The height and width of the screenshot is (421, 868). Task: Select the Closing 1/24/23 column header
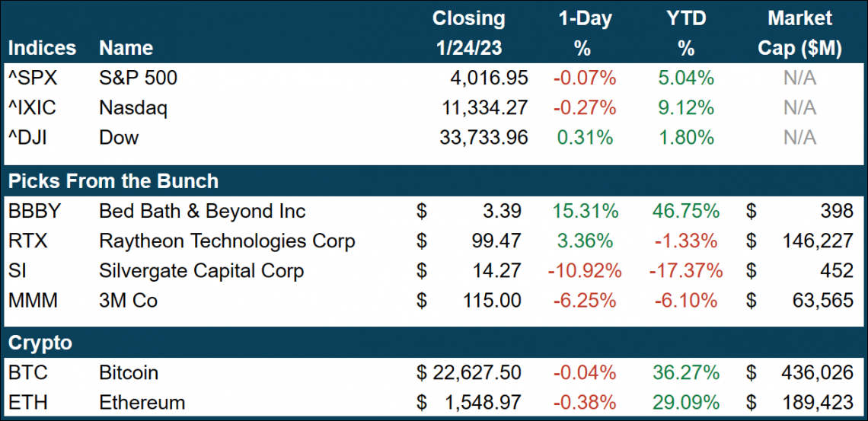[468, 33]
